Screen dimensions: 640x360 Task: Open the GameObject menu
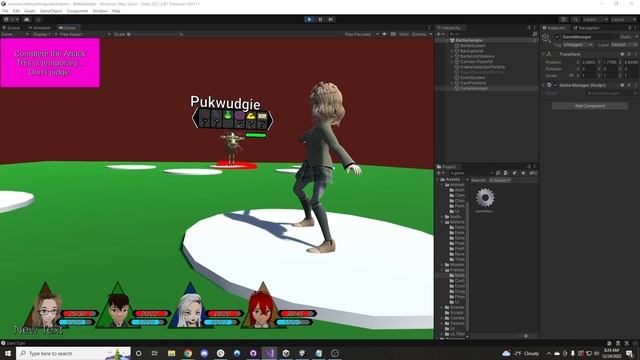coord(51,11)
